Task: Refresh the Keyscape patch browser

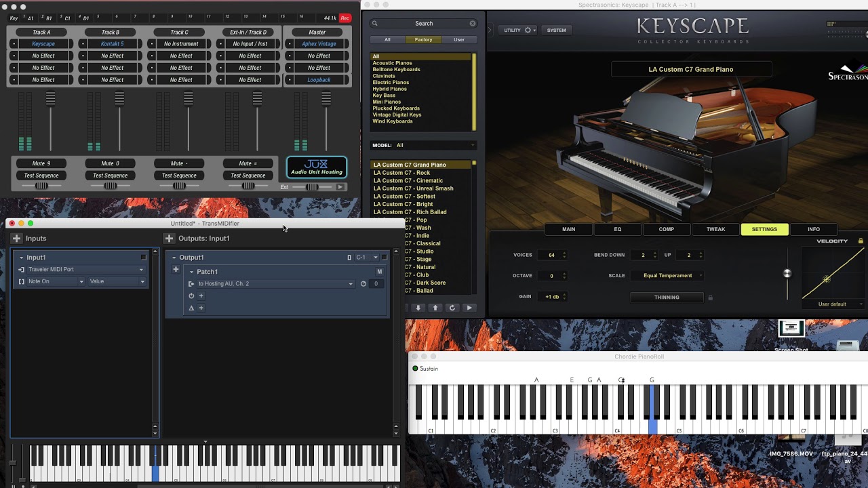Action: [x=452, y=308]
